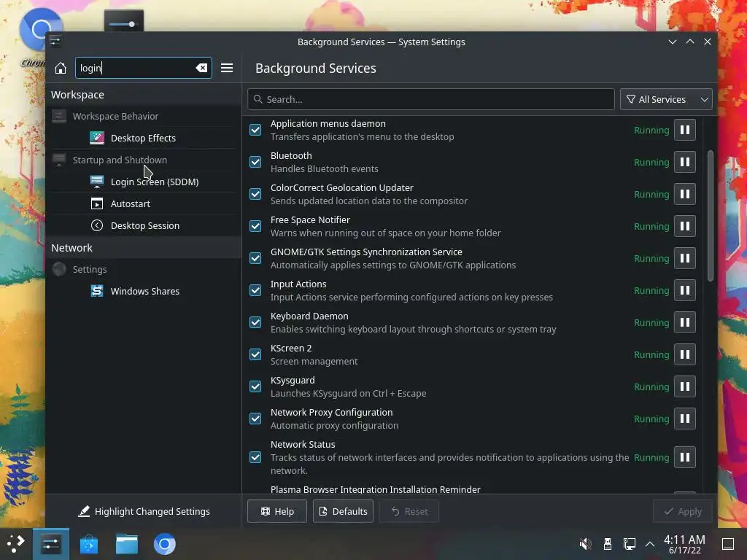
Task: Pause the Input Actions service
Action: [684, 290]
